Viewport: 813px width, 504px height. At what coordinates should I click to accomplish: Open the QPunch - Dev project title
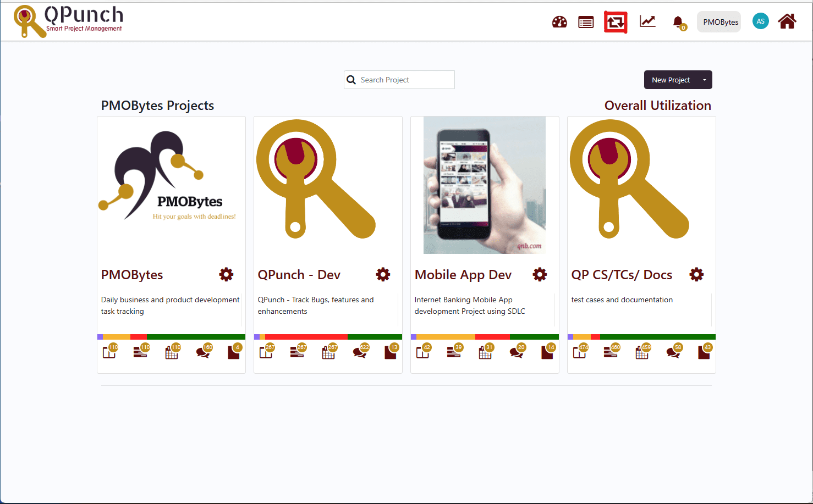coord(299,275)
